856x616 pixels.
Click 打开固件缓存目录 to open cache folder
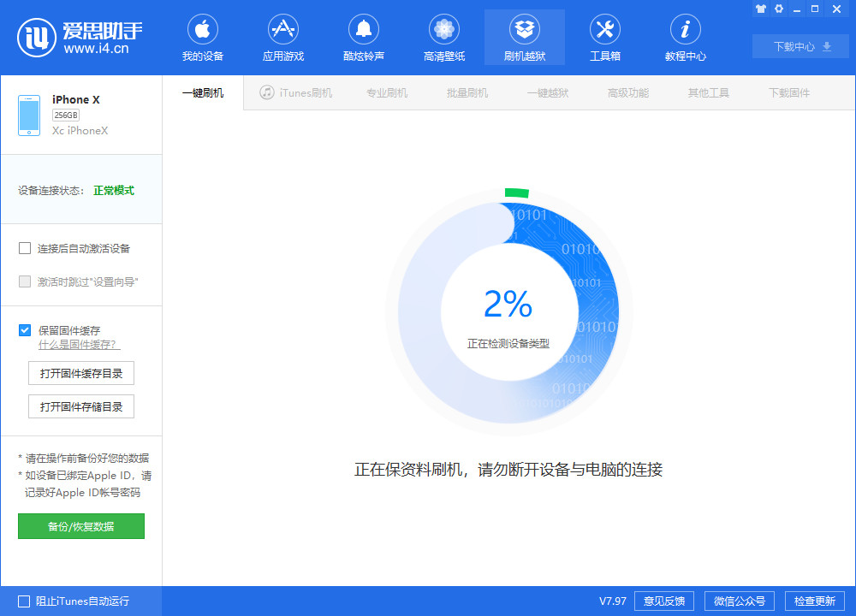pyautogui.click(x=80, y=373)
